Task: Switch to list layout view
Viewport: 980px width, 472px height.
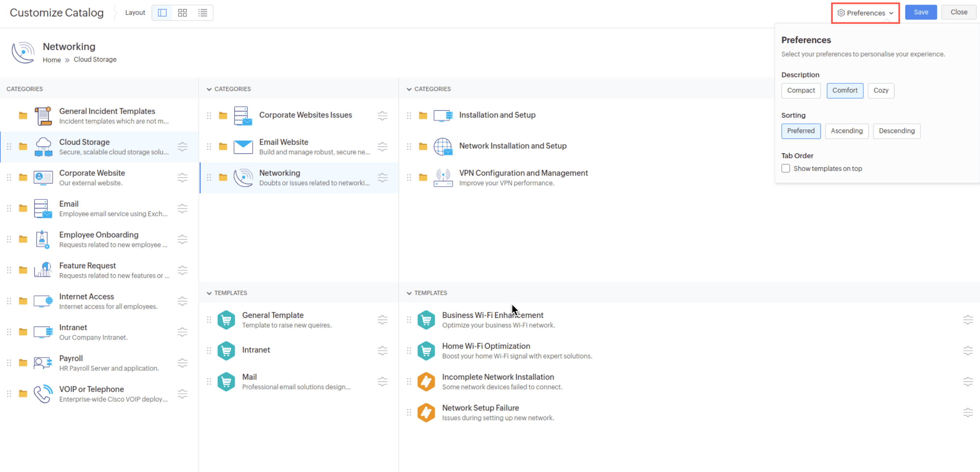Action: 203,12
